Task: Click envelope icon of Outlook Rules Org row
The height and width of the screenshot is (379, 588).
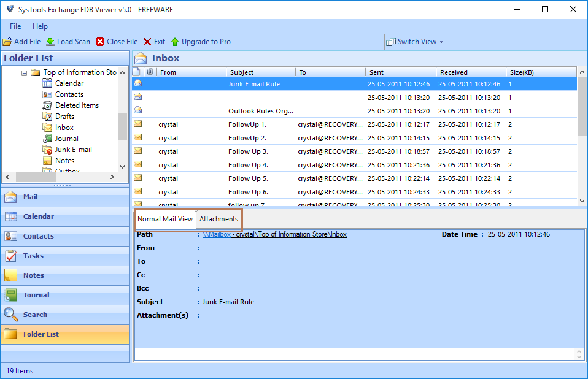Action: (138, 110)
